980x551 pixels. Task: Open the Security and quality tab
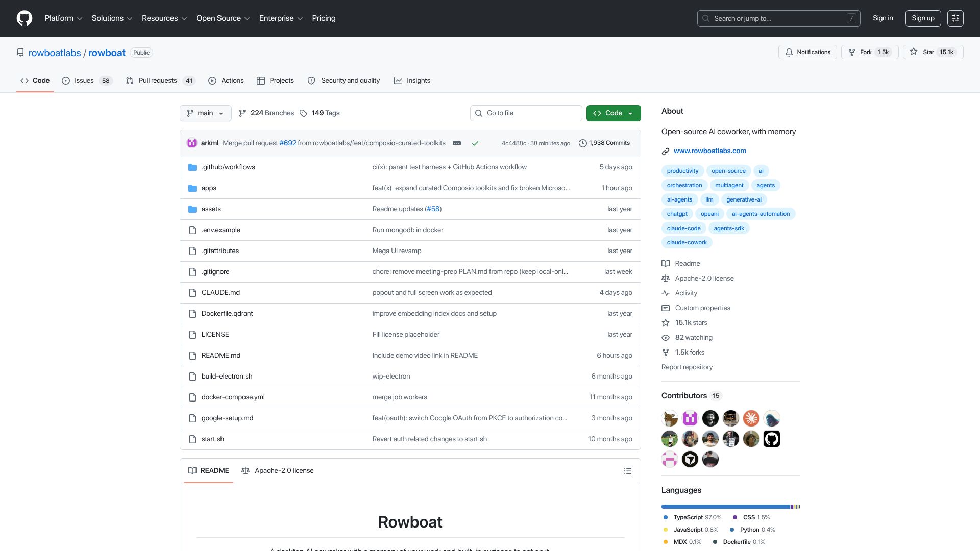344,81
